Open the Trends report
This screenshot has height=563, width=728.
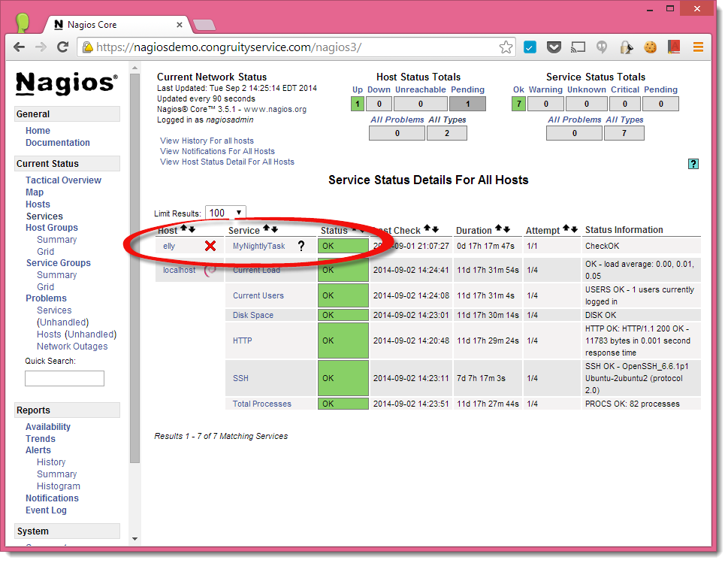point(41,439)
